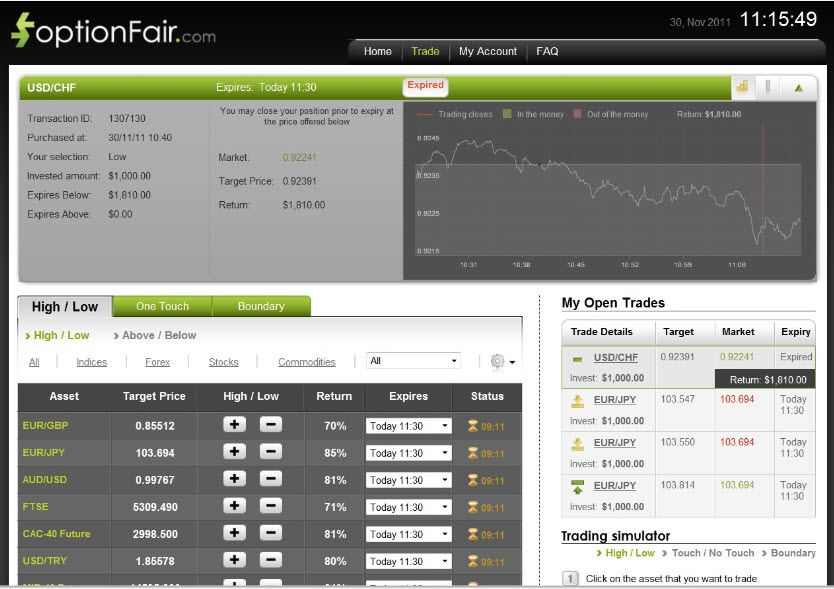Click the down arrow icon of EUR/JPY 103.547 trade
This screenshot has height=589, width=834.
click(x=578, y=401)
